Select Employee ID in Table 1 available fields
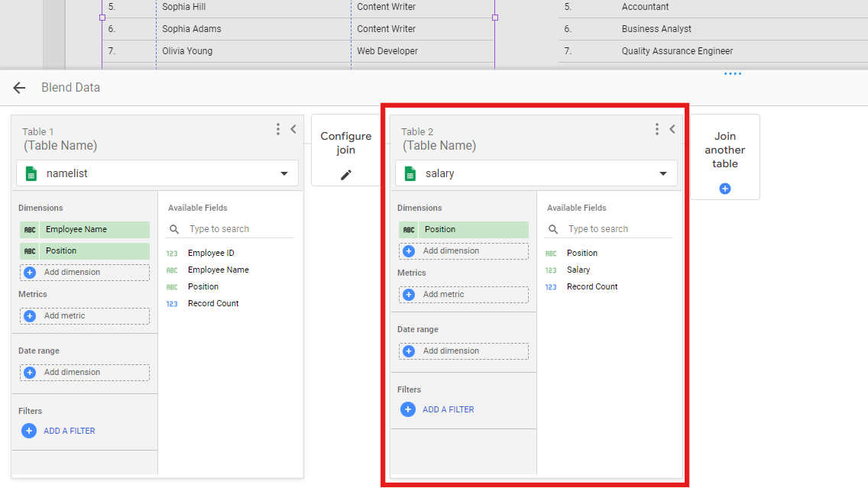 (211, 253)
